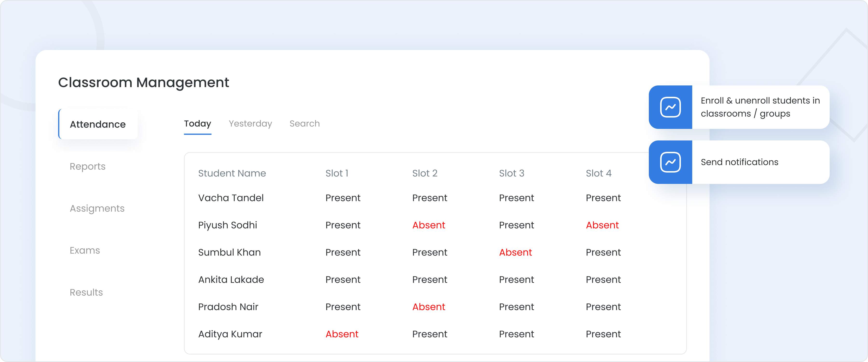Click Sumbul Khan's Slot 3 Absent entry

[x=515, y=252]
